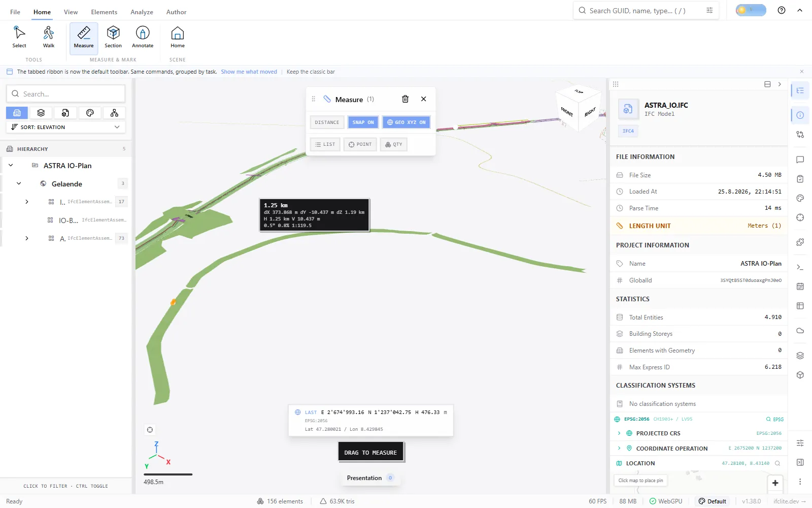This screenshot has width=812, height=508.
Task: Expand the Projected CRS section
Action: pos(619,433)
